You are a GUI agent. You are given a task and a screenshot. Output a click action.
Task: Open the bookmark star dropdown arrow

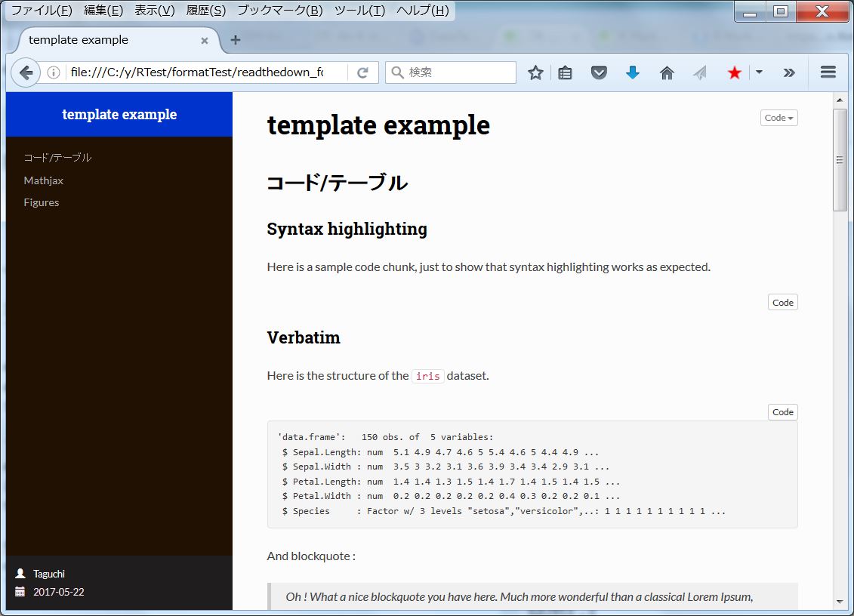click(x=758, y=72)
